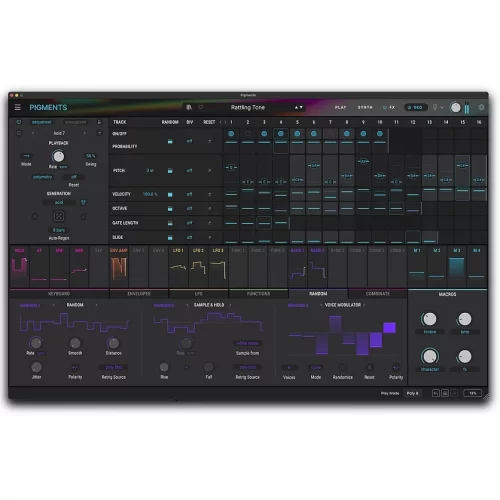500x500 pixels.
Task: Switch to the Functions tab
Action: 258,294
